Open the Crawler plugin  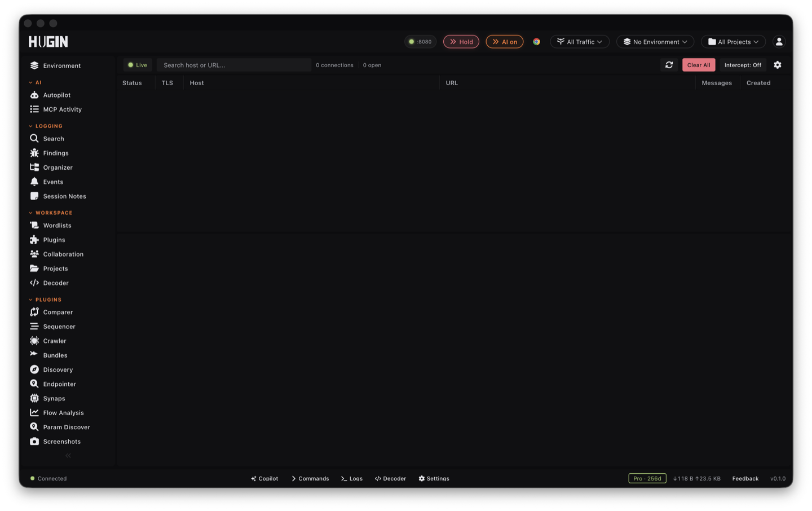click(x=48, y=341)
